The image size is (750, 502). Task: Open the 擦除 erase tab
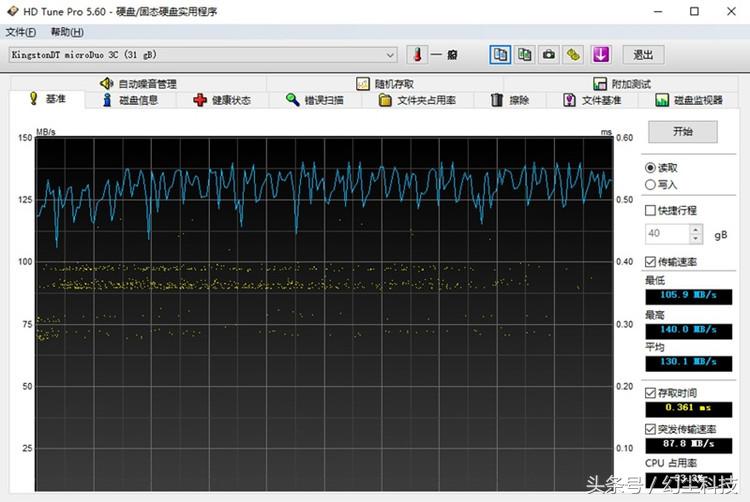pos(510,100)
